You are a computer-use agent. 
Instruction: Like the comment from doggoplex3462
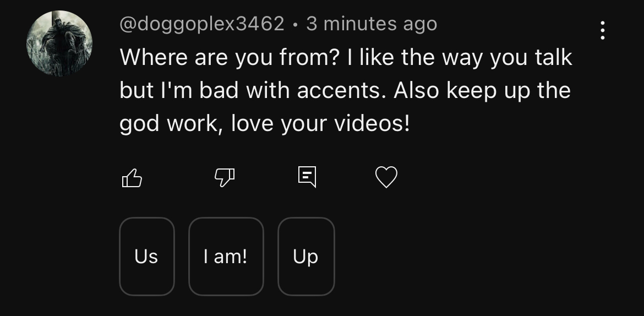pyautogui.click(x=132, y=177)
